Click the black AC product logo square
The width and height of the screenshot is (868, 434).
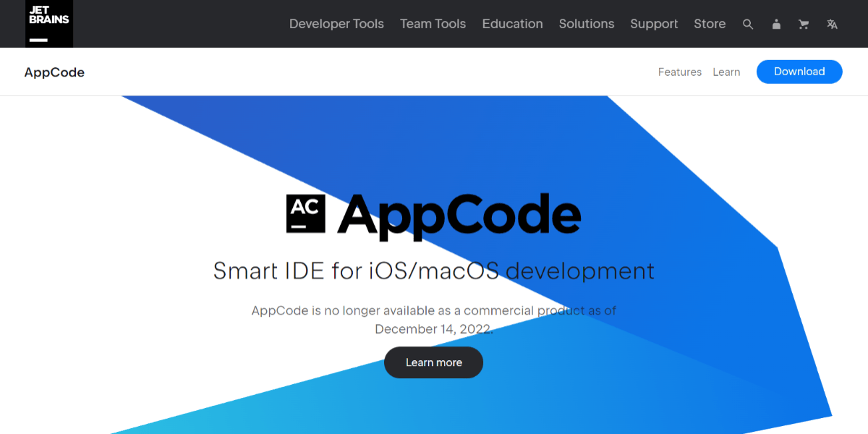tap(306, 213)
